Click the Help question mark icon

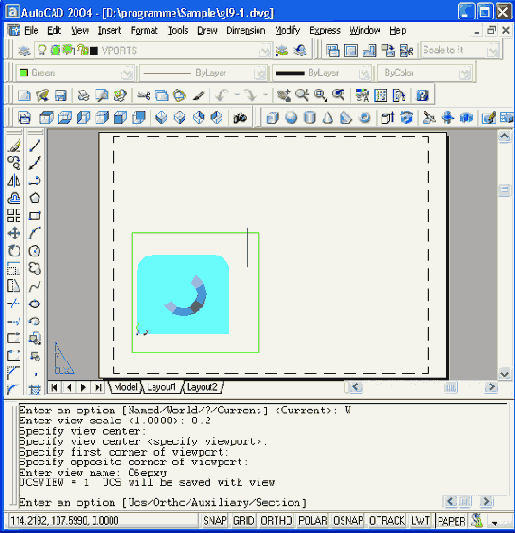[422, 96]
